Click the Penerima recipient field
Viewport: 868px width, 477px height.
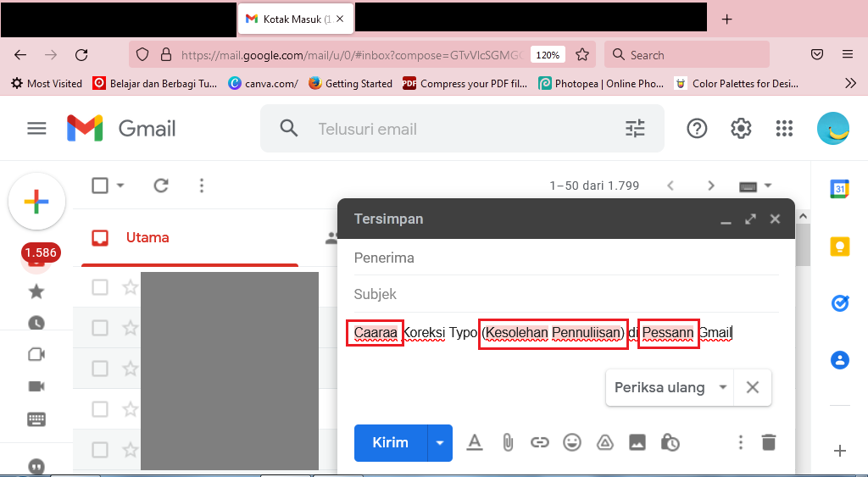click(x=565, y=258)
